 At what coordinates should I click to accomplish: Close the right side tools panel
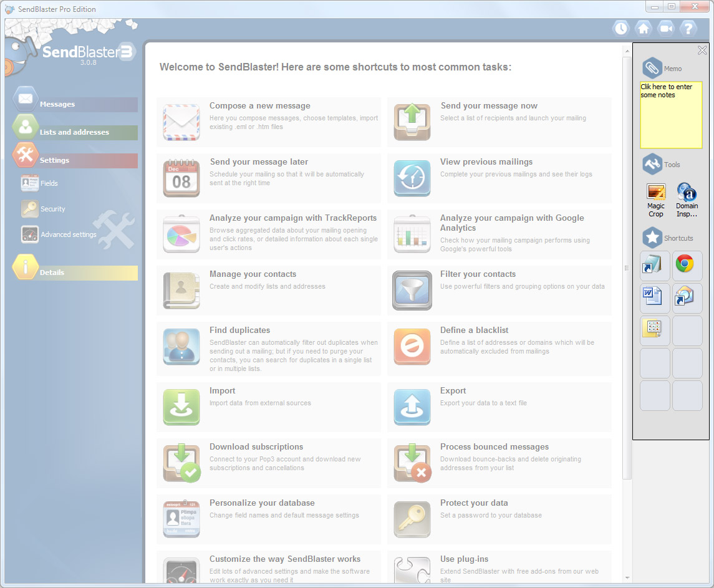click(x=702, y=50)
